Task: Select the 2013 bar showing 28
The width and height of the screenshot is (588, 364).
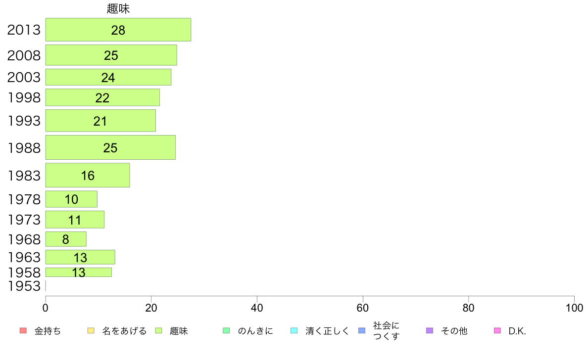Action: click(x=118, y=30)
